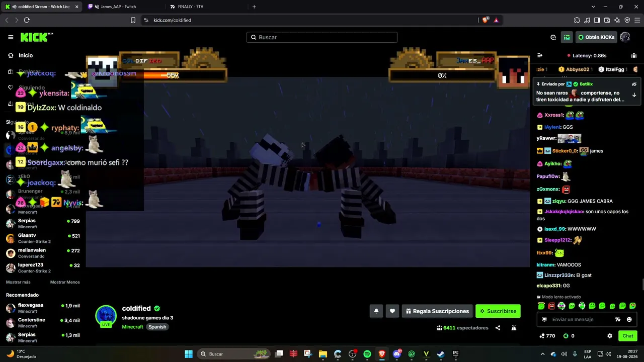
Task: Focus the Kick Buscar search field
Action: tap(322, 37)
